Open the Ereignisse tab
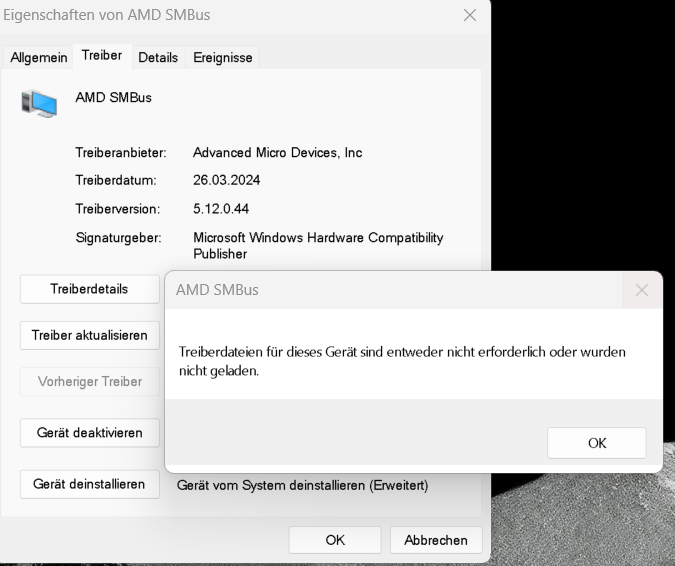 [223, 57]
